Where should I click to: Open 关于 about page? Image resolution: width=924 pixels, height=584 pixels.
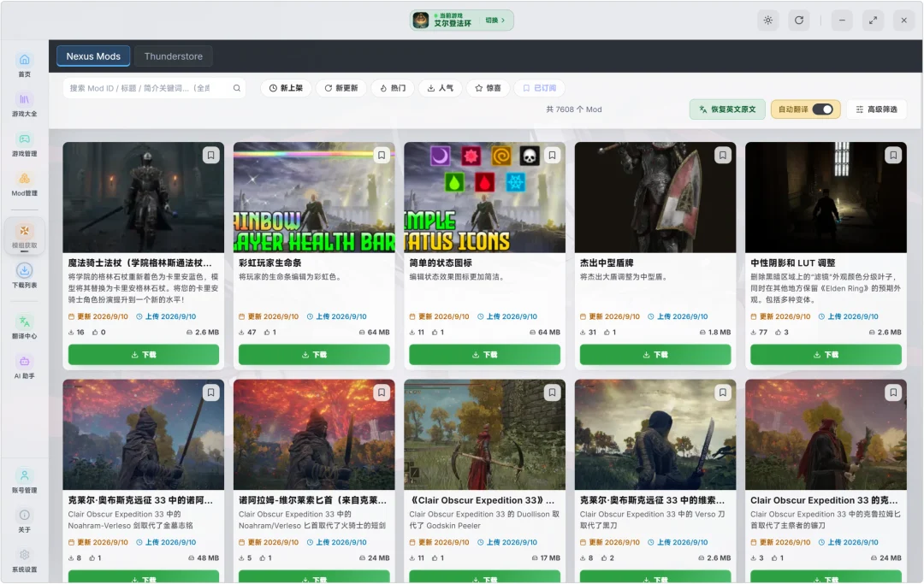(x=24, y=521)
